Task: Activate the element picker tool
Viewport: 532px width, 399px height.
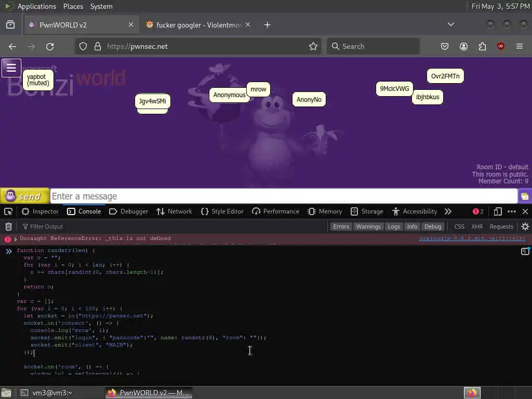Action: tap(8, 212)
